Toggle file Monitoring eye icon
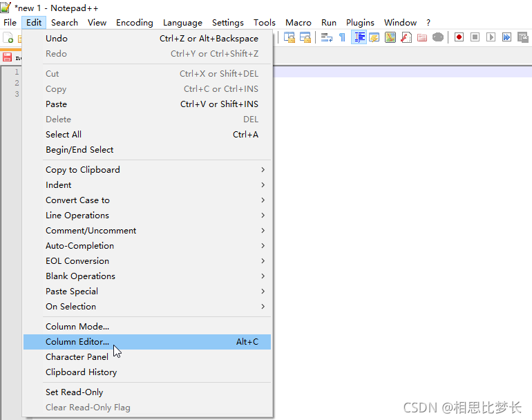Viewport: 532px width, 420px height. pyautogui.click(x=438, y=37)
